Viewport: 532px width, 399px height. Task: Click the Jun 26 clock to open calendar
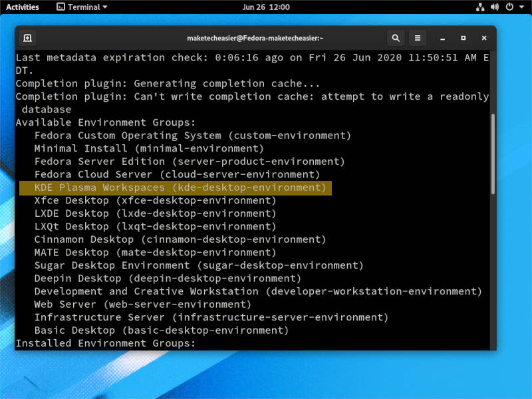[266, 8]
